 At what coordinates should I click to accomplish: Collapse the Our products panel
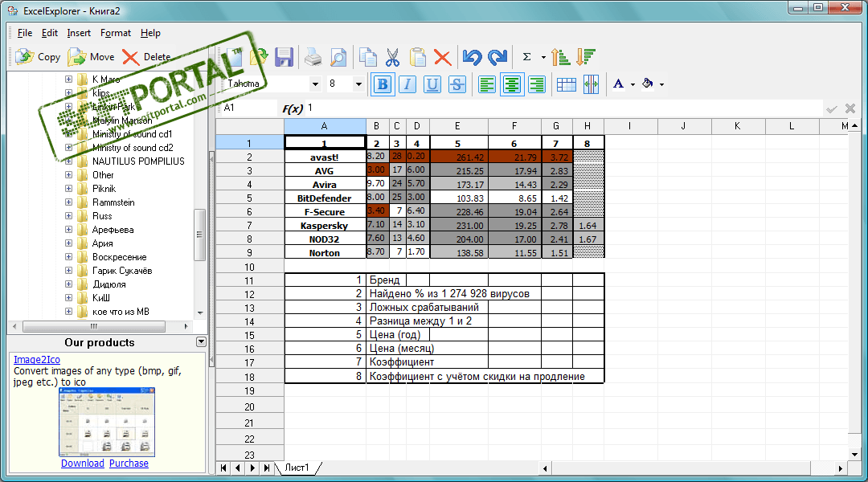(x=201, y=342)
